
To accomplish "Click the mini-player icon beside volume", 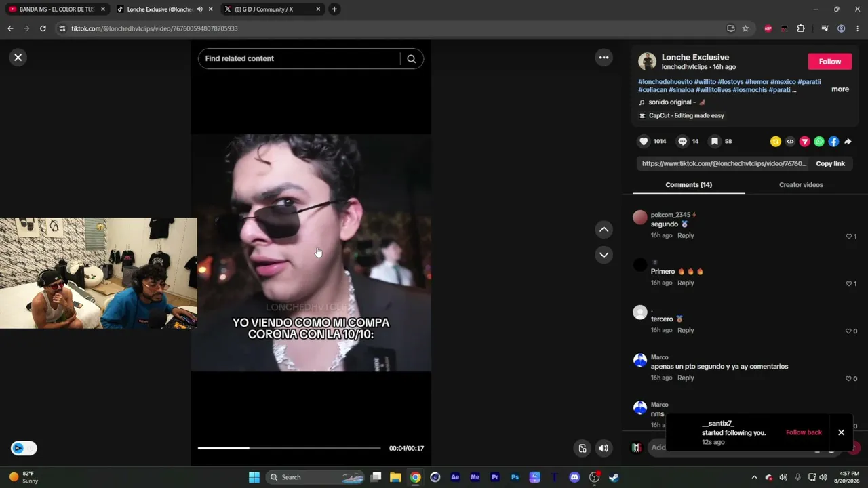I will (582, 448).
